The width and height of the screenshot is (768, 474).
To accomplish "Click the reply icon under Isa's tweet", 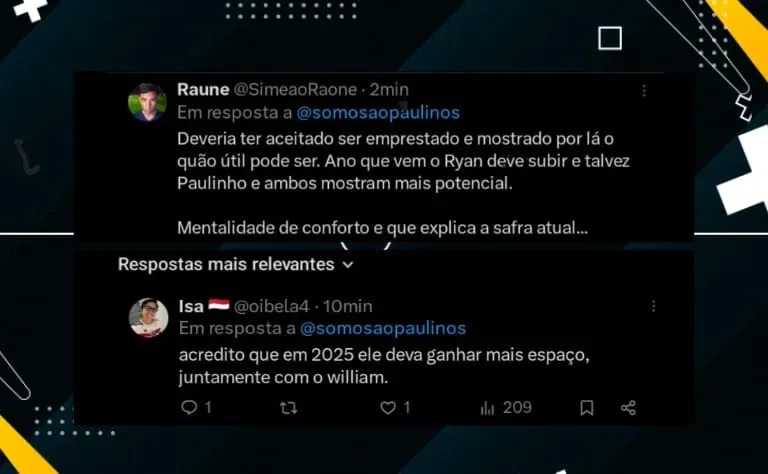I will pos(189,407).
